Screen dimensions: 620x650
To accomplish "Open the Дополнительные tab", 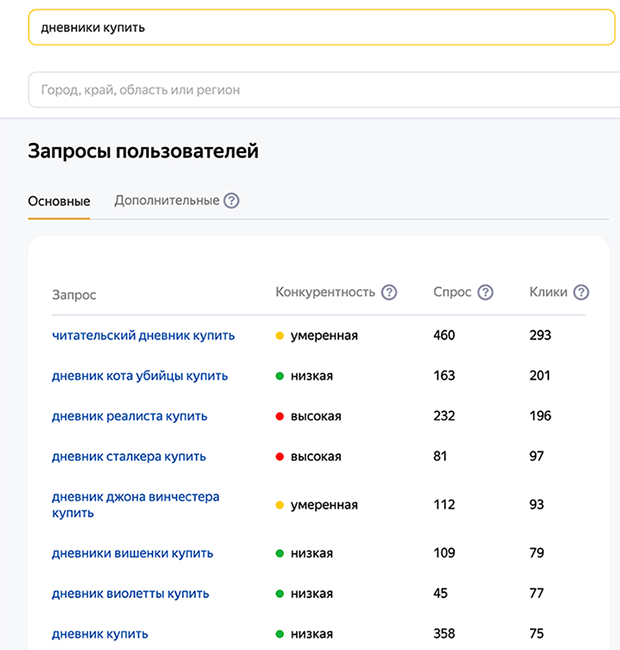I will pyautogui.click(x=166, y=201).
